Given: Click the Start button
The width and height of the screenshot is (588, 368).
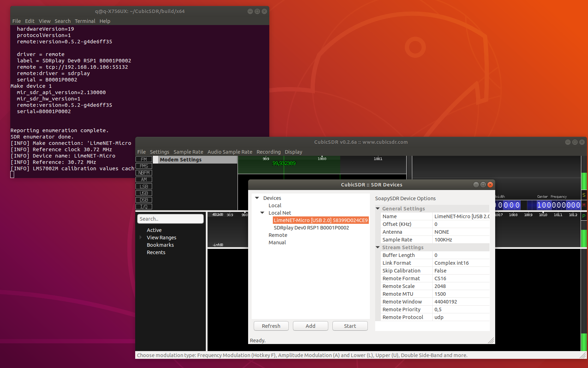Looking at the screenshot, I should click(x=350, y=326).
